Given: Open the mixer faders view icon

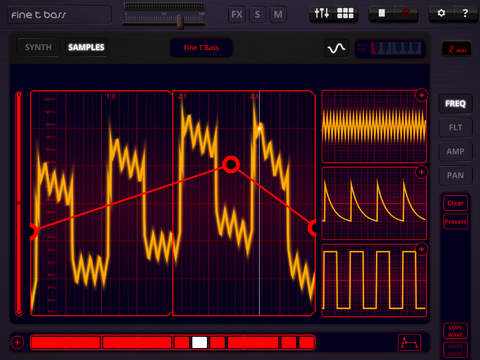Looking at the screenshot, I should (322, 14).
